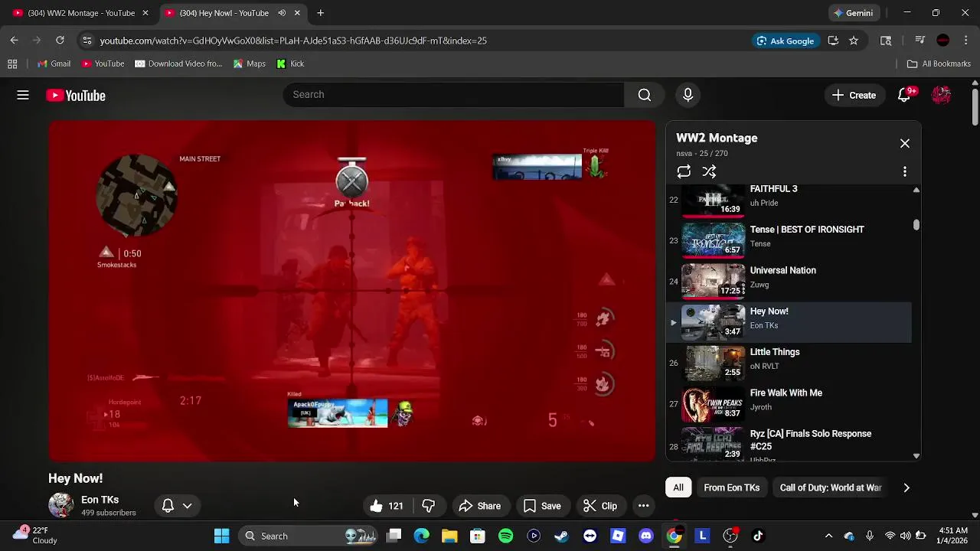Click the YouTube search input field
Viewport: 980px width, 551px height.
tap(453, 95)
